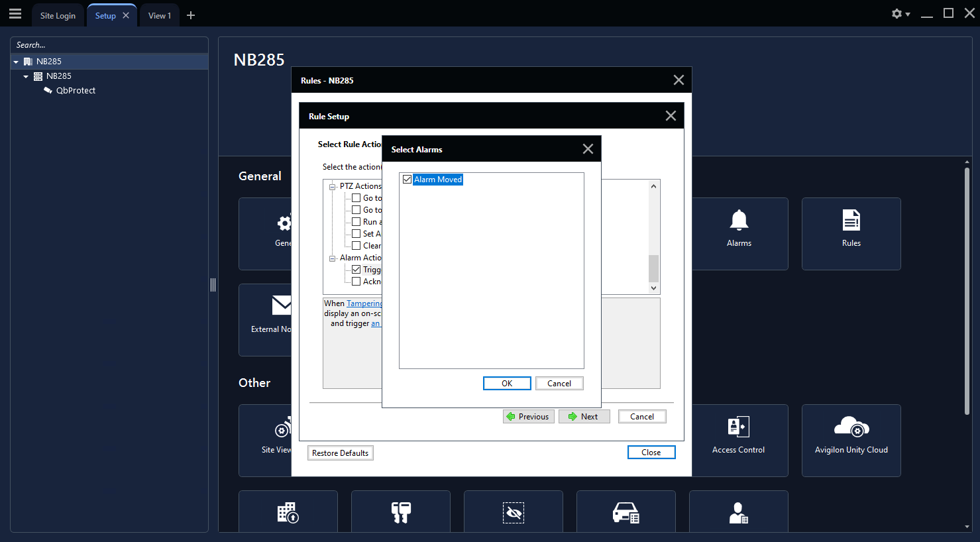Viewport: 980px width, 542px height.
Task: Collapse the Alarm Actions group
Action: (x=333, y=258)
